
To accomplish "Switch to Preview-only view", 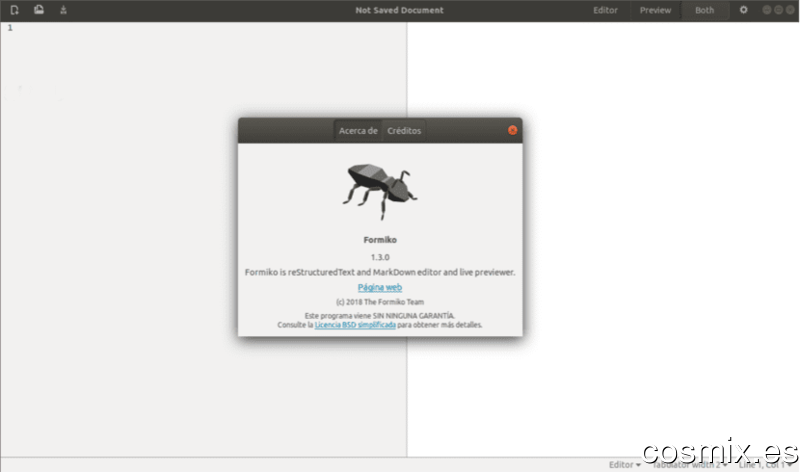I will click(656, 10).
